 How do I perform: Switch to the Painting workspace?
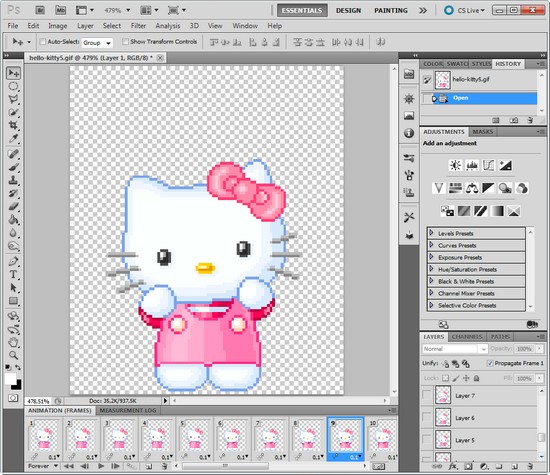391,11
